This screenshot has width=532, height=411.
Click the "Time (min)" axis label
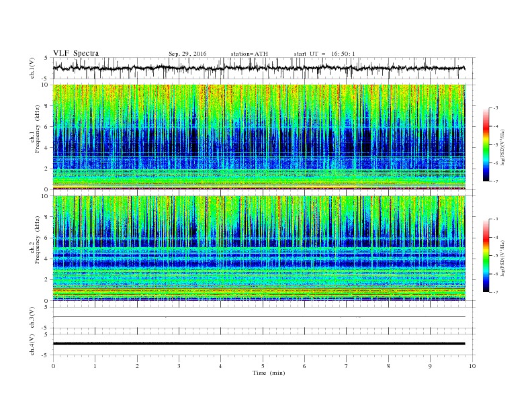click(269, 373)
